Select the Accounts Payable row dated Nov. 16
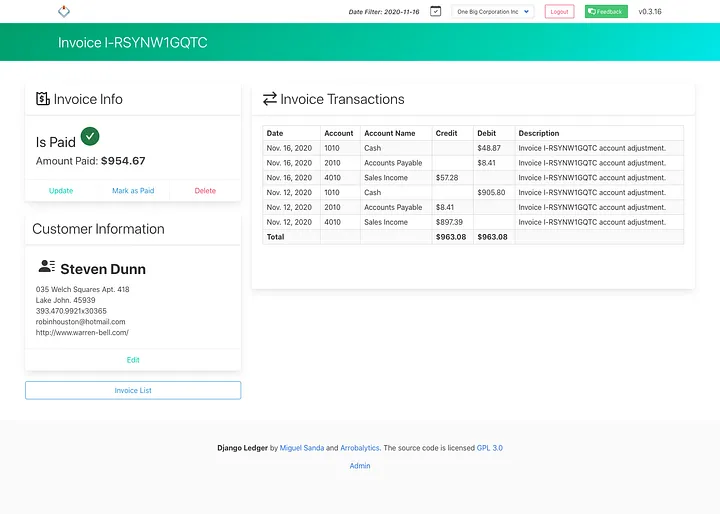Image resolution: width=720 pixels, height=514 pixels. (473, 163)
